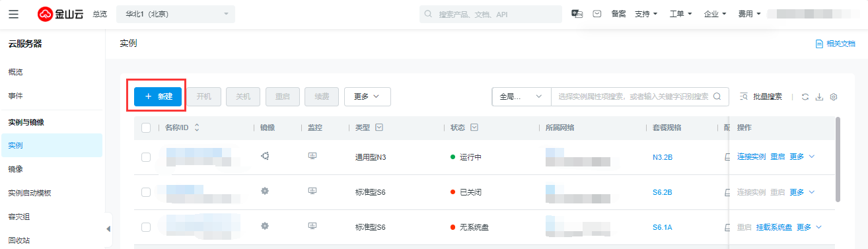Open the toolbar 更多 dropdown

(367, 96)
